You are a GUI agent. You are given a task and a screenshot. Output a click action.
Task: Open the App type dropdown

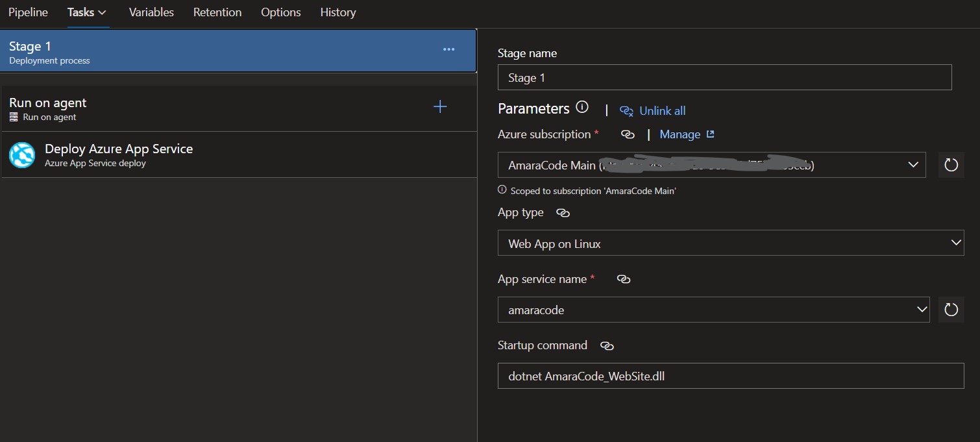731,243
